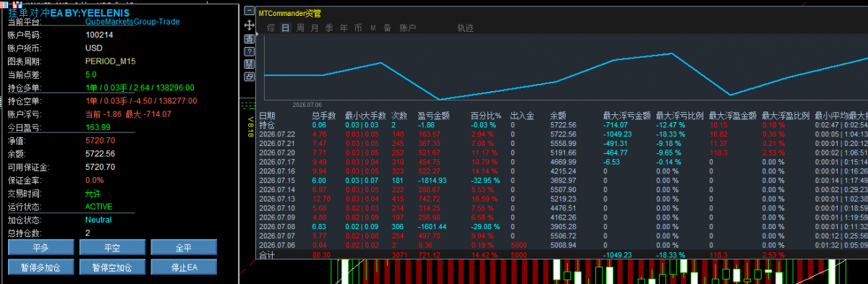Click the net value 5720.70 beside 净值
The image size is (868, 284).
(100, 140)
